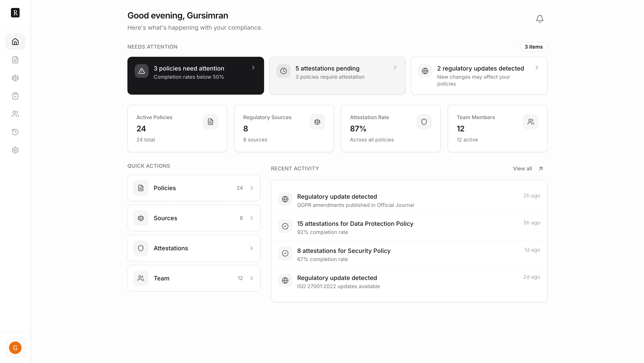Screen dimensions: 644x363
Task: Open the Regulatory Sources scales icon in sidebar
Action: coord(15,78)
